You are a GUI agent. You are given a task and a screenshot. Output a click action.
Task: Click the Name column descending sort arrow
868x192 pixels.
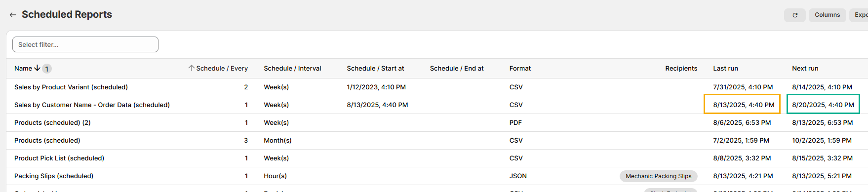point(37,68)
